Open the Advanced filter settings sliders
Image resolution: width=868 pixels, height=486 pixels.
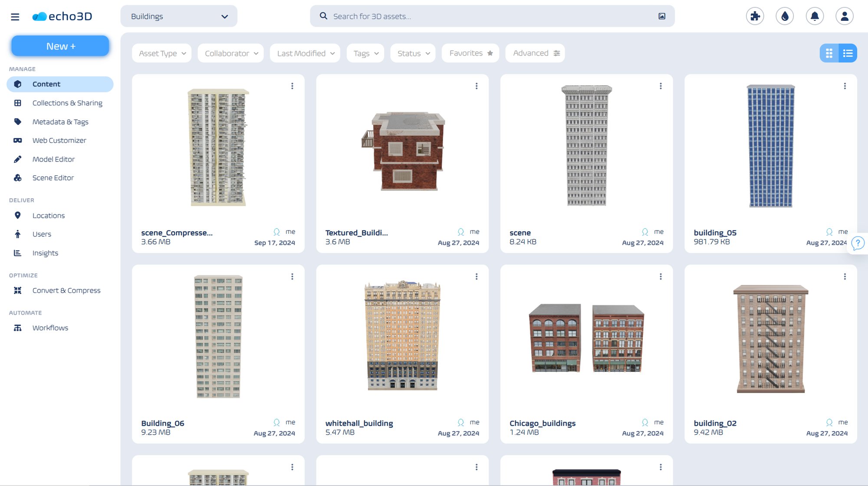[535, 53]
